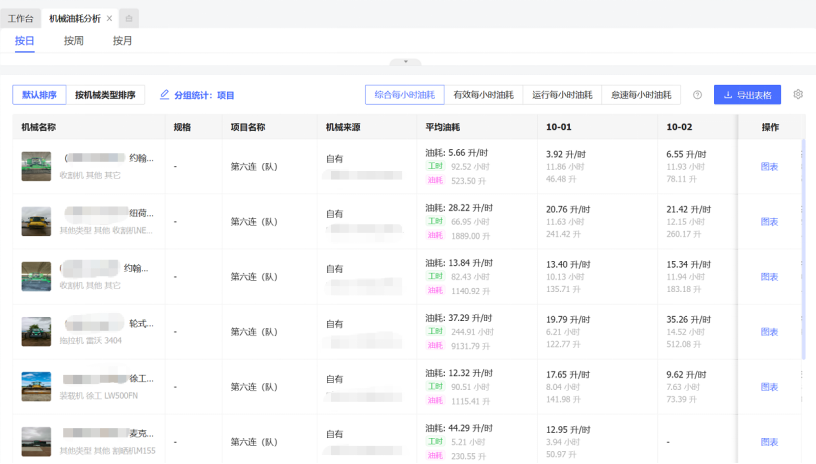This screenshot has width=816, height=464.
Task: Click the settings gear icon beside export
Action: click(798, 95)
